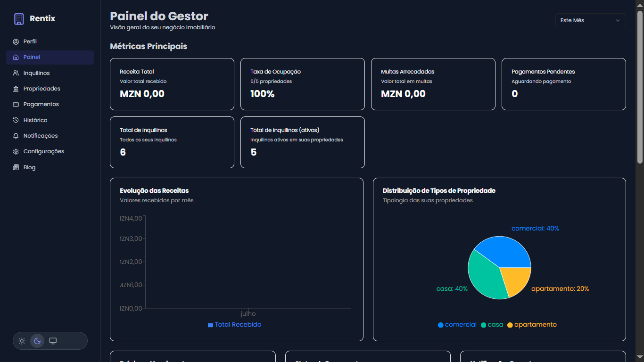Click the Pagamentos card icon
The height and width of the screenshot is (362, 644).
pos(16,104)
